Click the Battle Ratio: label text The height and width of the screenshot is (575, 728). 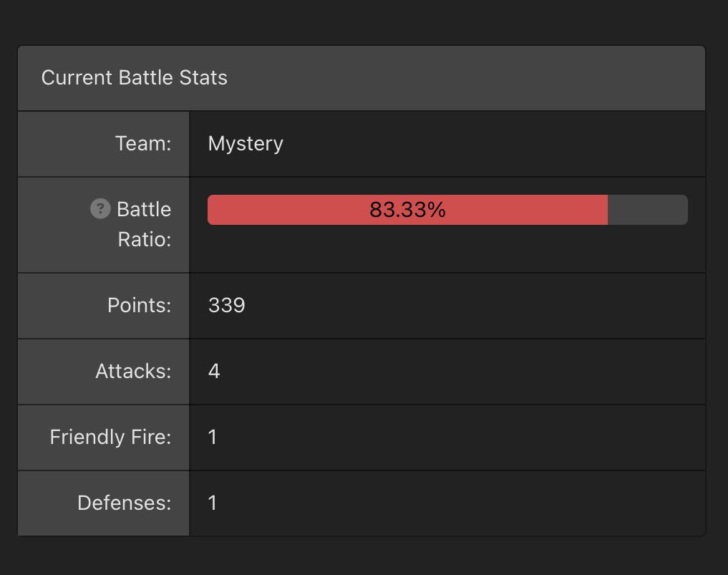coord(144,224)
